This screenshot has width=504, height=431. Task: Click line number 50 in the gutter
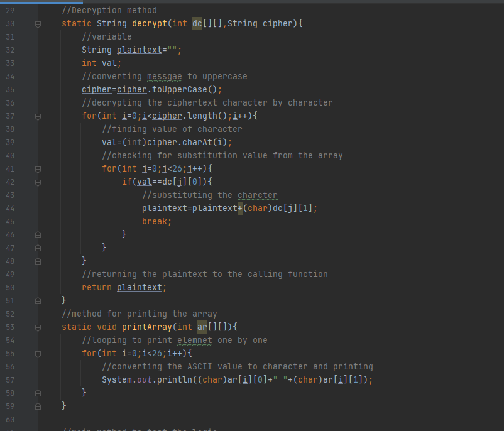click(10, 287)
